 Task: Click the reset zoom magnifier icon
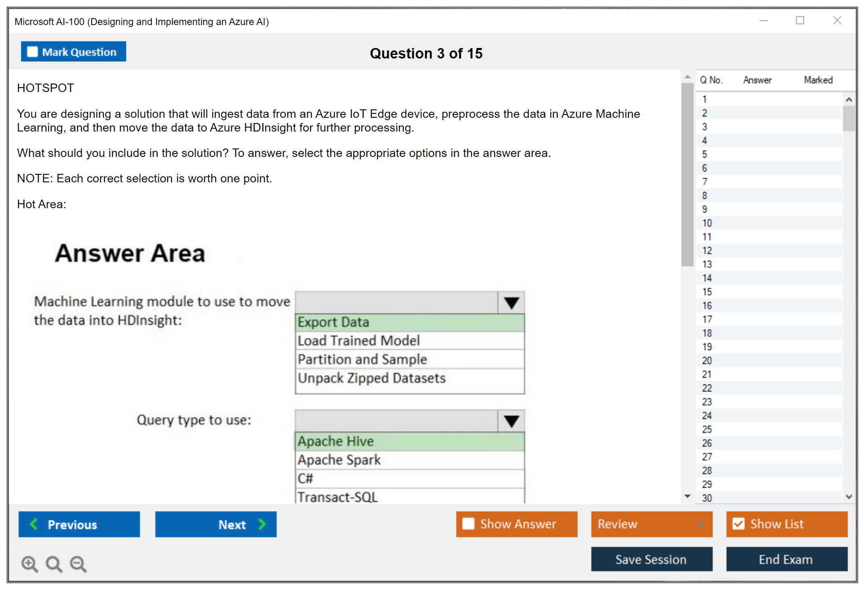(x=54, y=564)
